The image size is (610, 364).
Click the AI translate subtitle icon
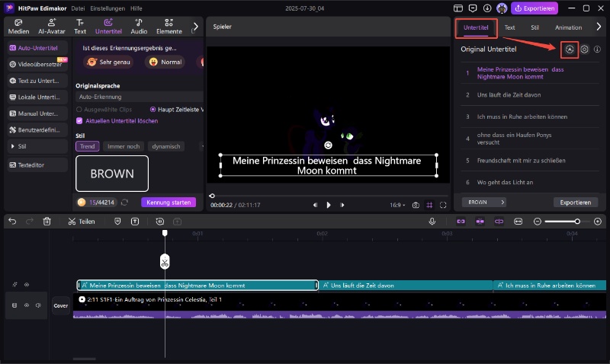click(570, 49)
